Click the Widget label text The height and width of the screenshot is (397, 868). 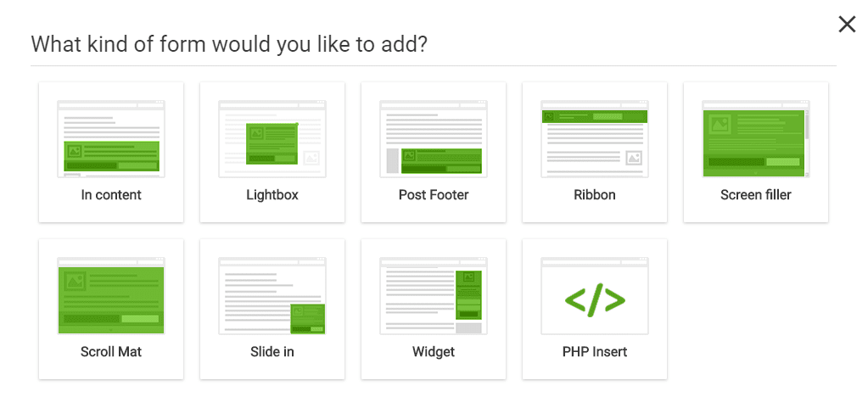click(x=434, y=351)
